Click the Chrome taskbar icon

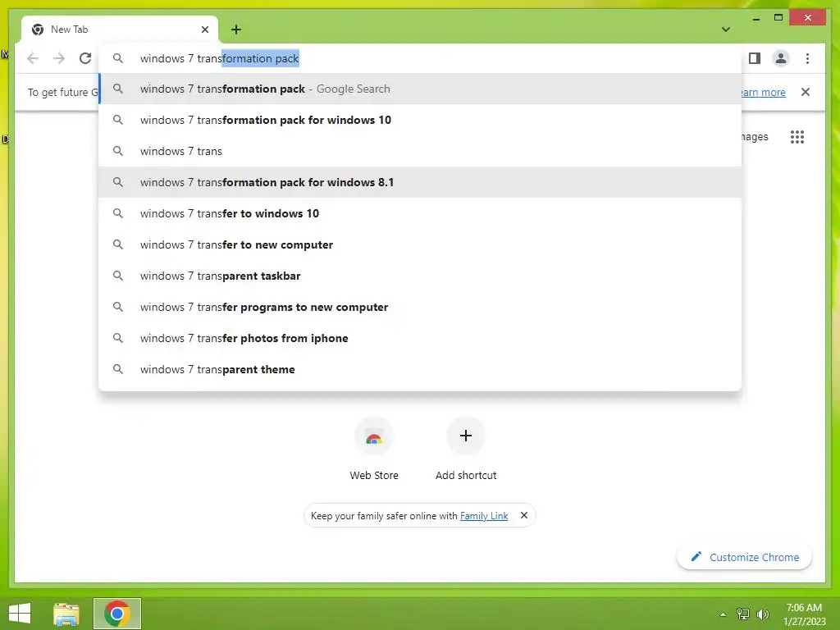116,614
